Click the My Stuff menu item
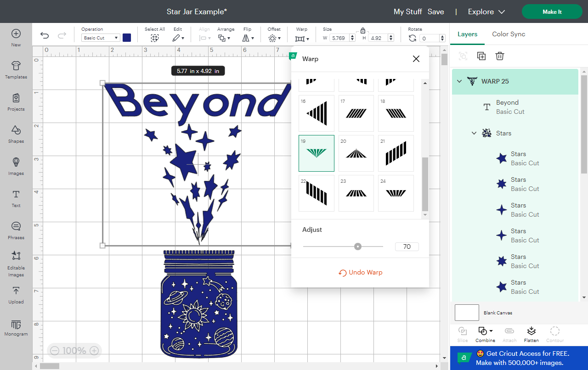Screen dimensions: 588x370 pyautogui.click(x=407, y=11)
